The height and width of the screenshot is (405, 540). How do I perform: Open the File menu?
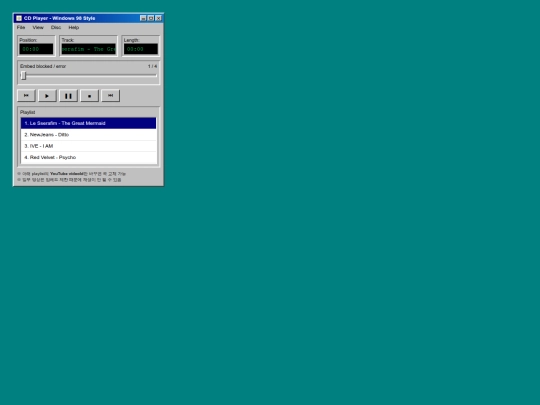pyautogui.click(x=21, y=27)
